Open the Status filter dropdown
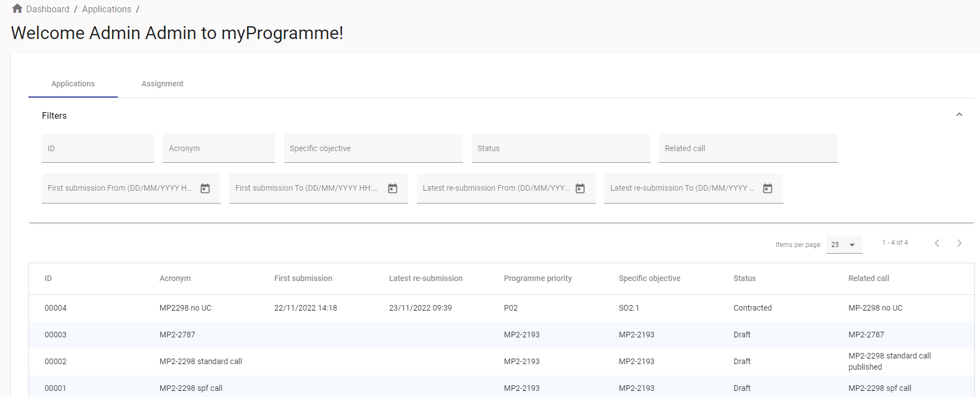The width and height of the screenshot is (980, 397). (x=560, y=148)
